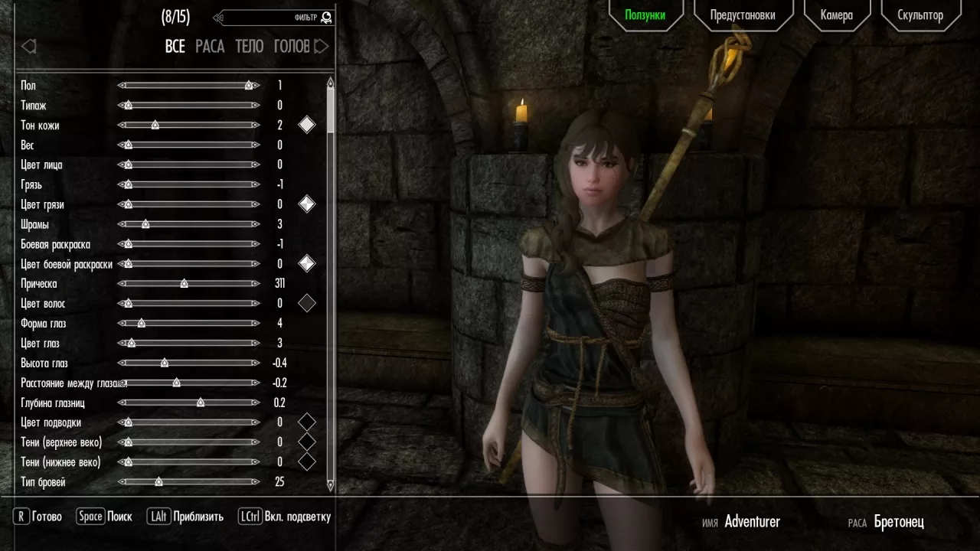Click the Space key icon for Поиск
Viewport: 980px width, 551px height.
coord(90,517)
